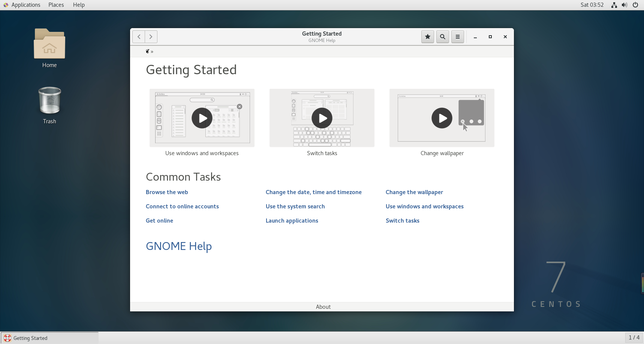Click the Switch tasks video caption

[x=322, y=153]
